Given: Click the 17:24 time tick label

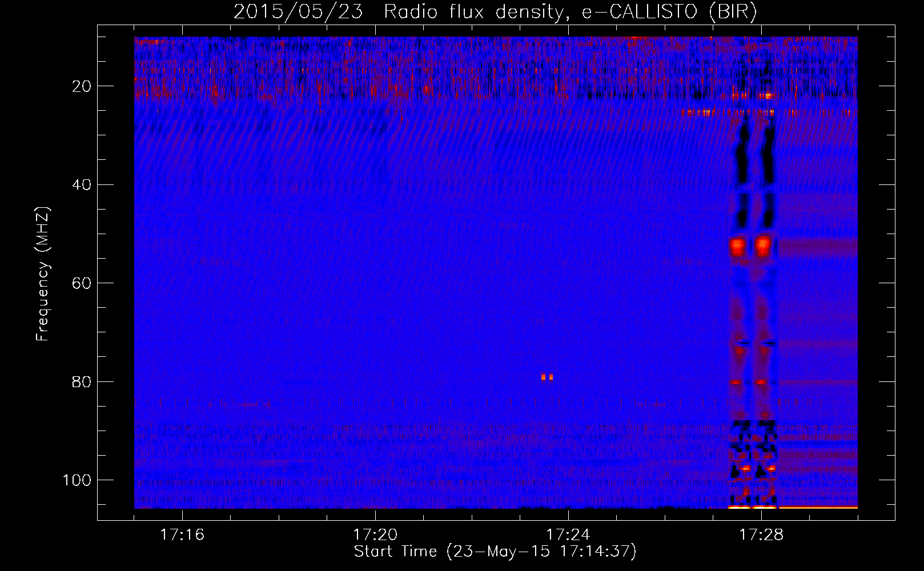Looking at the screenshot, I should 568,534.
